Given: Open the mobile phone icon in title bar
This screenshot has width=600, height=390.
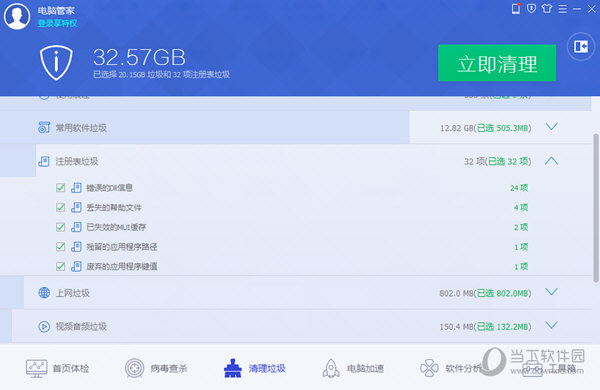Looking at the screenshot, I should pyautogui.click(x=516, y=8).
